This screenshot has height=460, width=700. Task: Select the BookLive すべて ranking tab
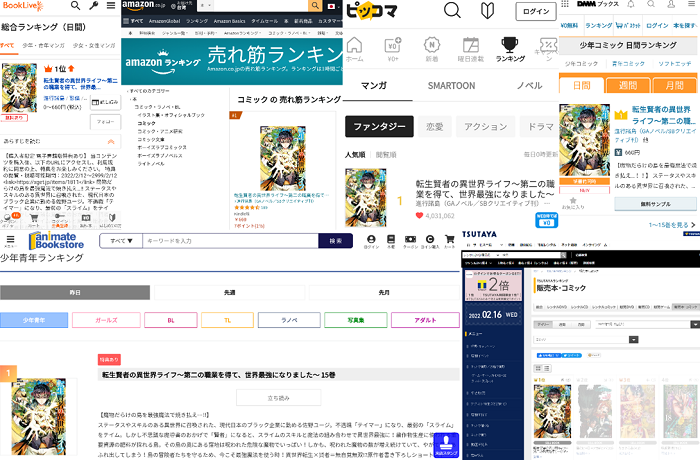[x=7, y=45]
